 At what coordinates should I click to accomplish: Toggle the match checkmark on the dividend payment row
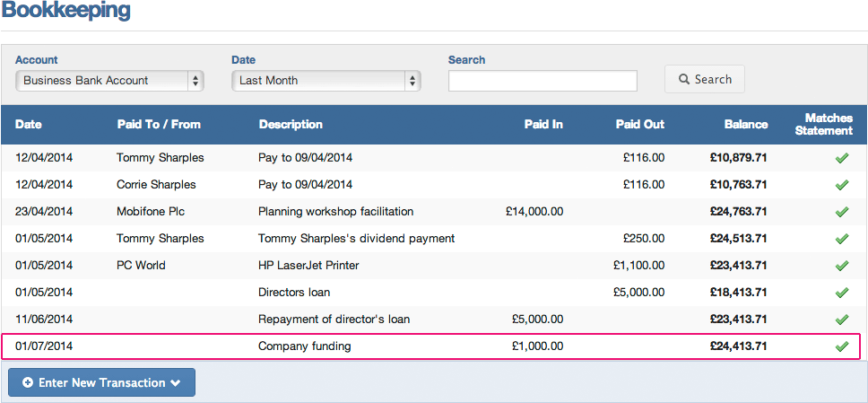[x=841, y=239]
